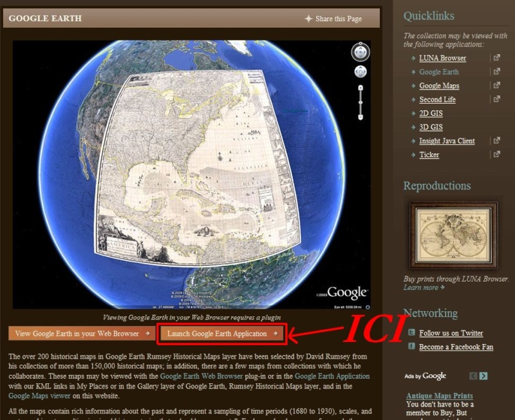The width and height of the screenshot is (515, 420).
Task: Open the Second Life quicklink
Action: click(x=437, y=100)
